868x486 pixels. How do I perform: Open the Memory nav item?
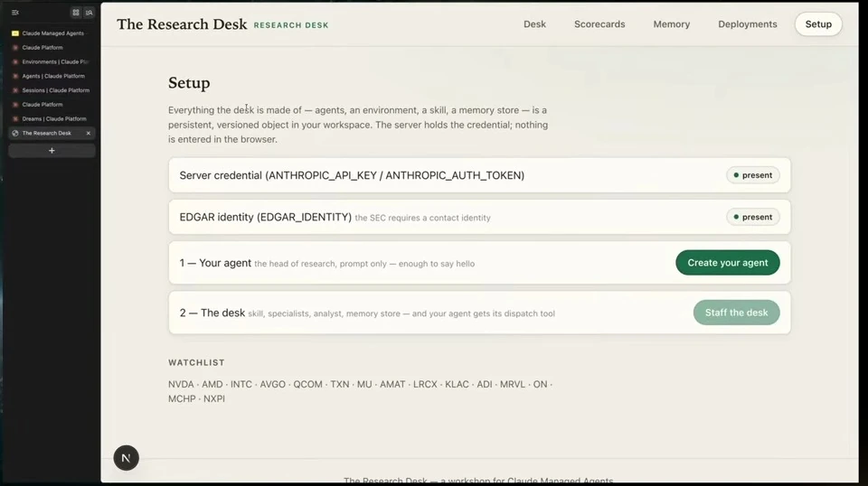pos(672,24)
